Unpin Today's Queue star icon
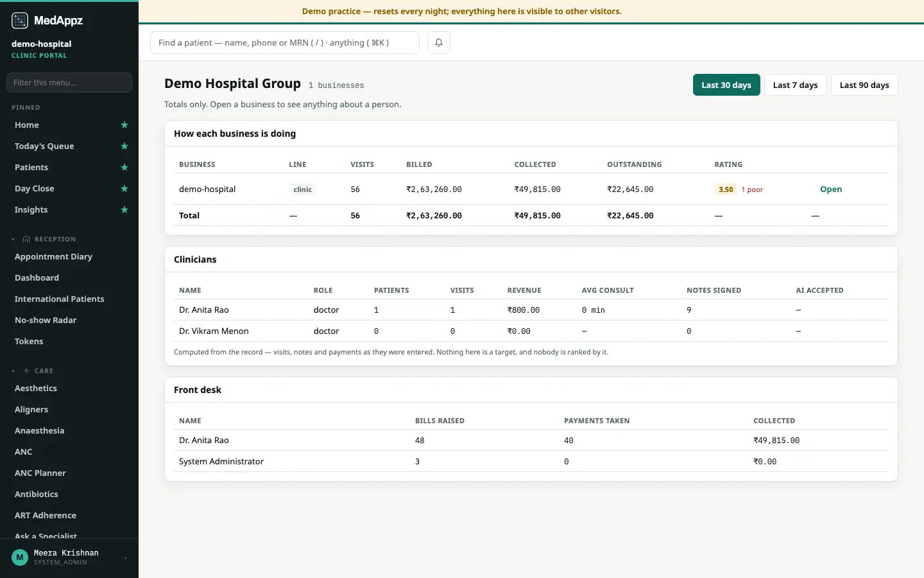Viewport: 924px width, 578px height. click(x=124, y=146)
